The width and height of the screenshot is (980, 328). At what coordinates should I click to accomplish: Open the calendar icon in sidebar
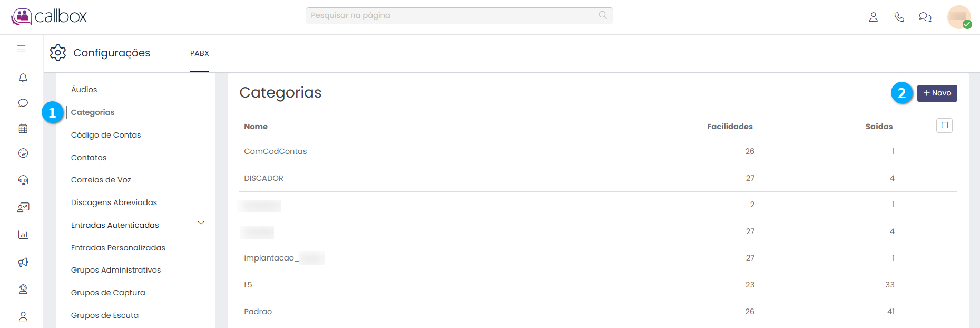tap(23, 128)
